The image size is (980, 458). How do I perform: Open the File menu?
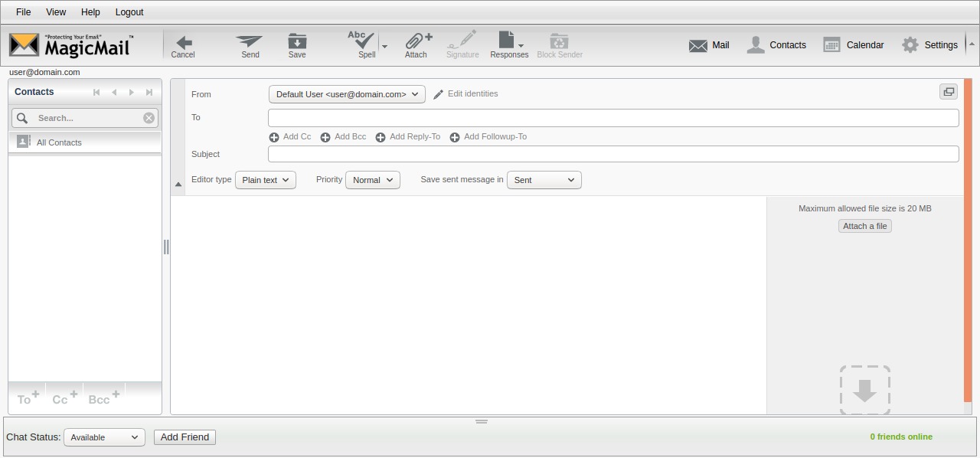tap(24, 12)
